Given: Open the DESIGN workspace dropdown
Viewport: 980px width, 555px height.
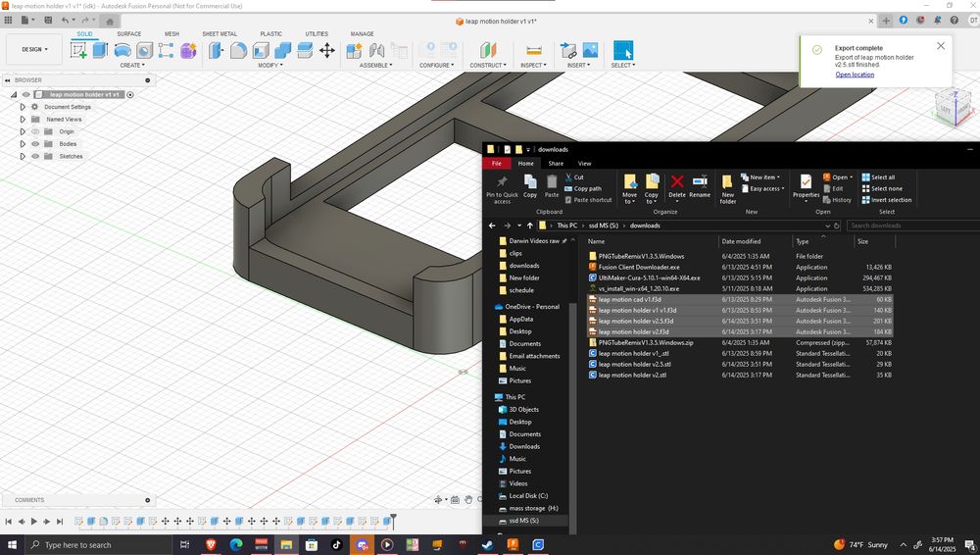Looking at the screenshot, I should [x=33, y=49].
